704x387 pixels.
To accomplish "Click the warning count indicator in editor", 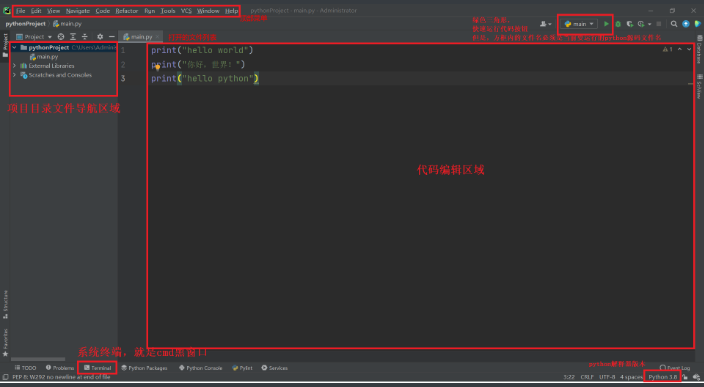I will click(667, 49).
